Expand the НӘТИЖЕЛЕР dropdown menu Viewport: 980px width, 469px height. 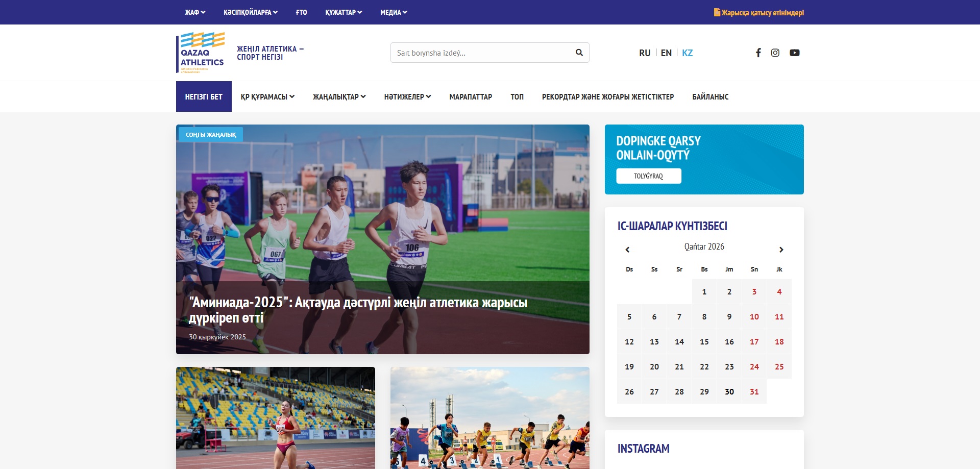(407, 97)
